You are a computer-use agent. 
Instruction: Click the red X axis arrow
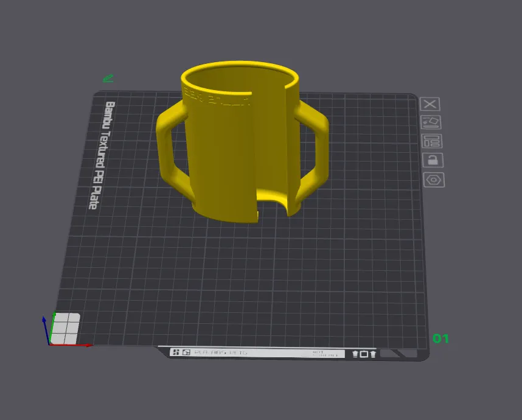pos(71,345)
